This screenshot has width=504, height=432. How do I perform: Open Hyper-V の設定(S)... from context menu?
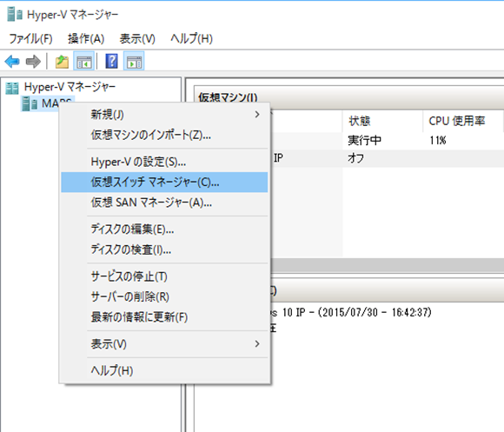tap(164, 162)
